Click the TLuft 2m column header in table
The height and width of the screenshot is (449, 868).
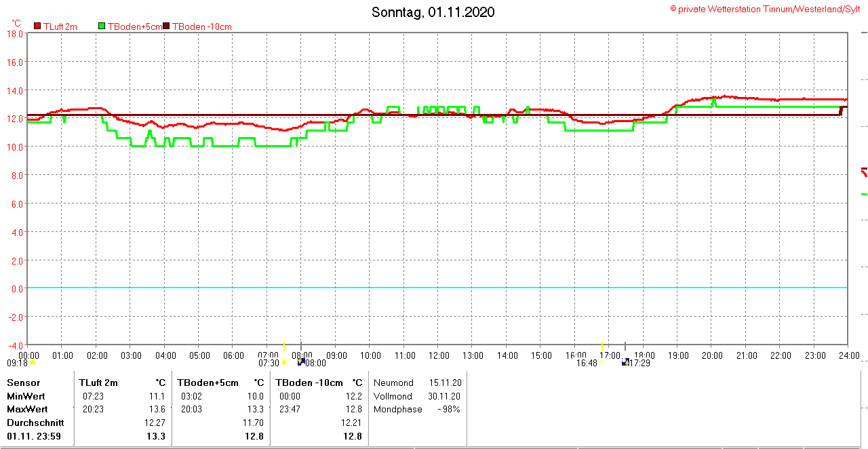98,383
